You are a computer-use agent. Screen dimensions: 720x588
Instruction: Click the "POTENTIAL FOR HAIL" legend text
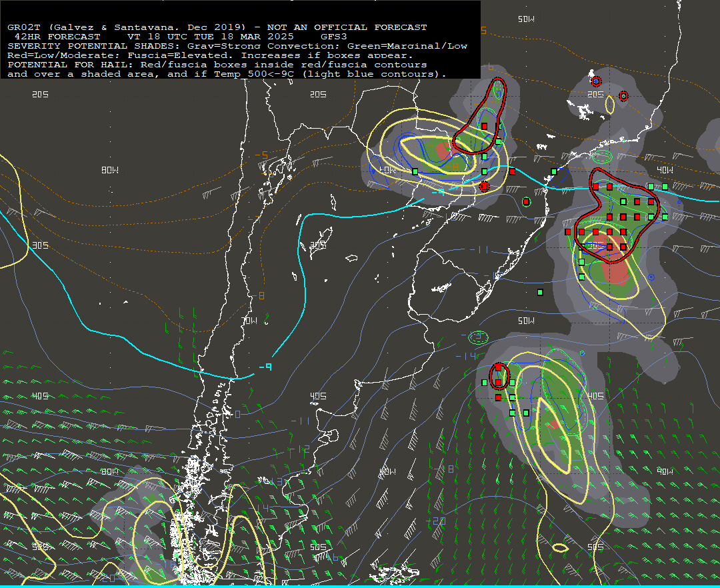(x=67, y=65)
